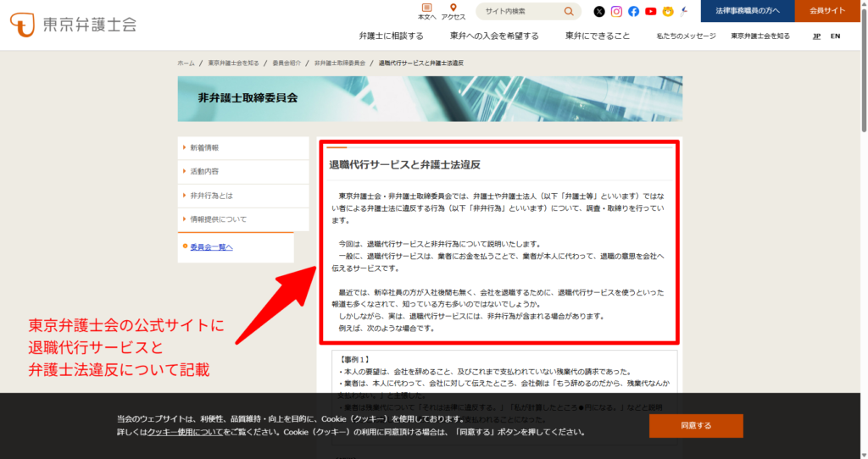Open 東弁にできること menu
The image size is (868, 459).
(x=598, y=36)
